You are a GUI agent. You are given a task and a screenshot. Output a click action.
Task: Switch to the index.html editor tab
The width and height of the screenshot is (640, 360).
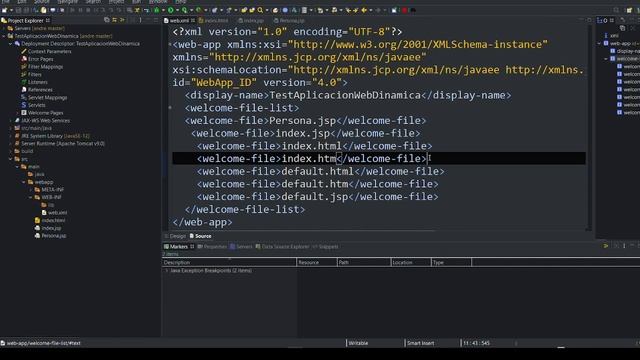click(213, 20)
